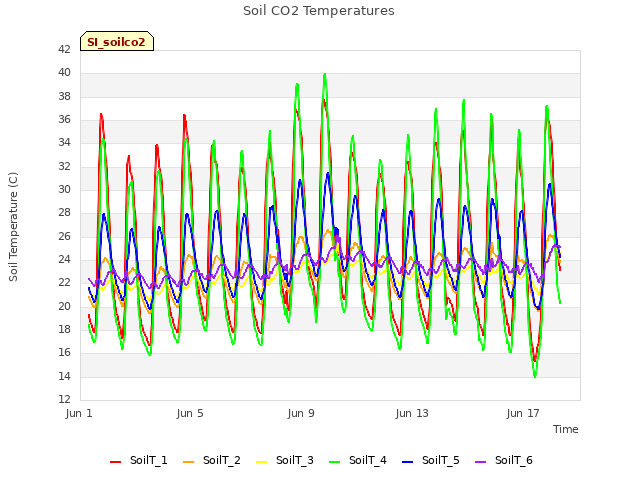Select the SoilT_5 legend label
This screenshot has width=640, height=480.
(441, 460)
